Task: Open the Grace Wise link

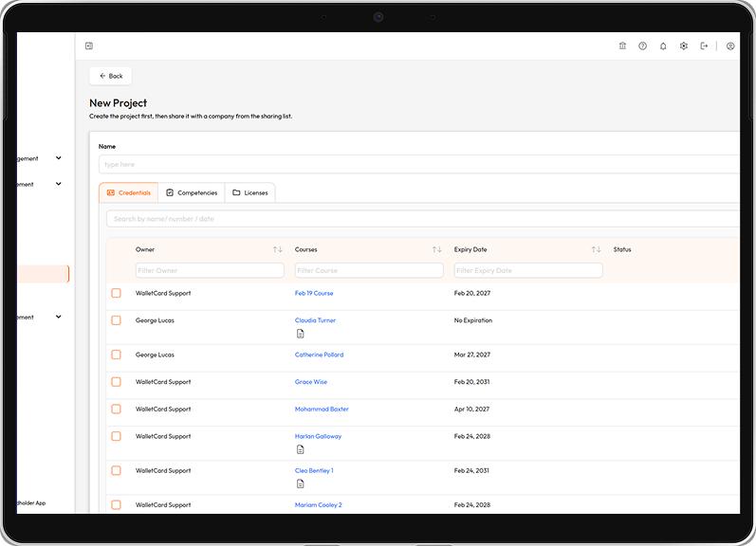Action: (311, 382)
